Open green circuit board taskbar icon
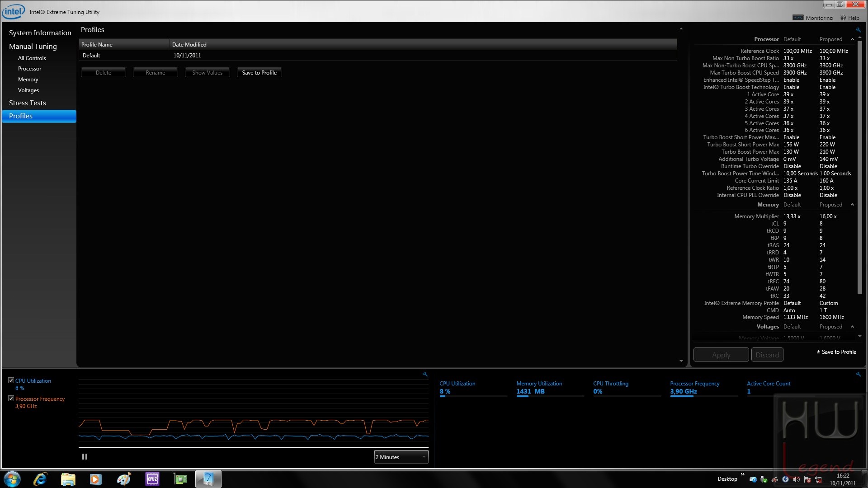Image resolution: width=868 pixels, height=488 pixels. tap(180, 479)
